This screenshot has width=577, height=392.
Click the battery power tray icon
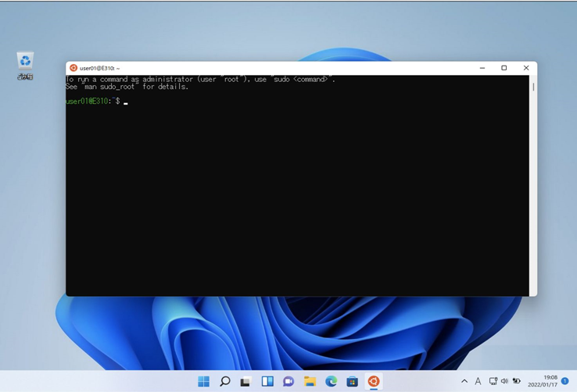pos(517,381)
